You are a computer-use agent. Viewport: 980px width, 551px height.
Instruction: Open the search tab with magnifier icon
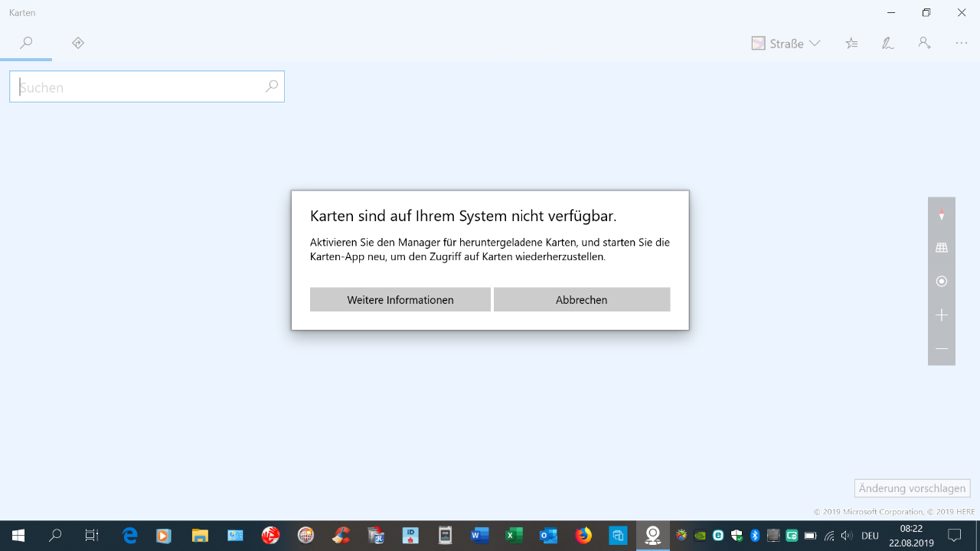[26, 44]
